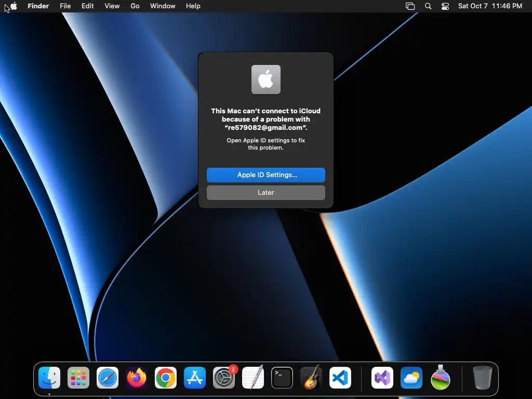Click the Stage Manager icon in menu bar
The width and height of the screenshot is (532, 399).
point(410,6)
